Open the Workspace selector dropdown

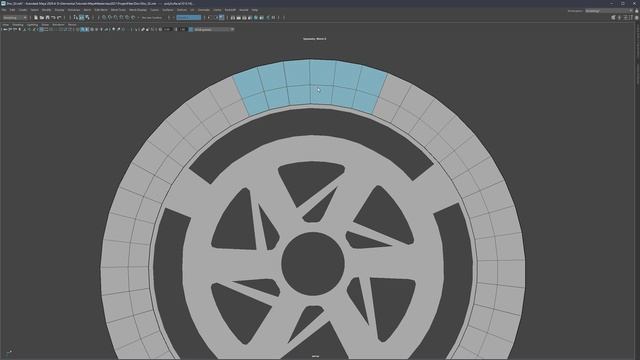609,11
